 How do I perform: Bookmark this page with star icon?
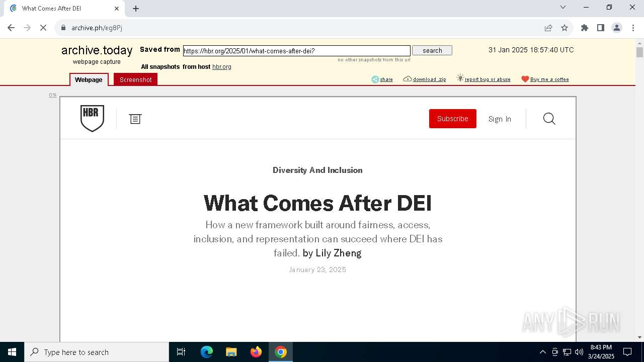tap(565, 28)
